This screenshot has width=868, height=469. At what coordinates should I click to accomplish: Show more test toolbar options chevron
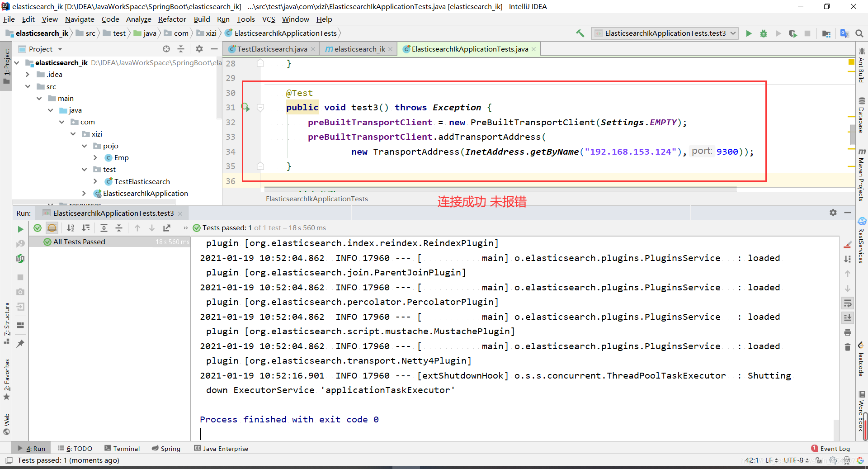pyautogui.click(x=185, y=228)
